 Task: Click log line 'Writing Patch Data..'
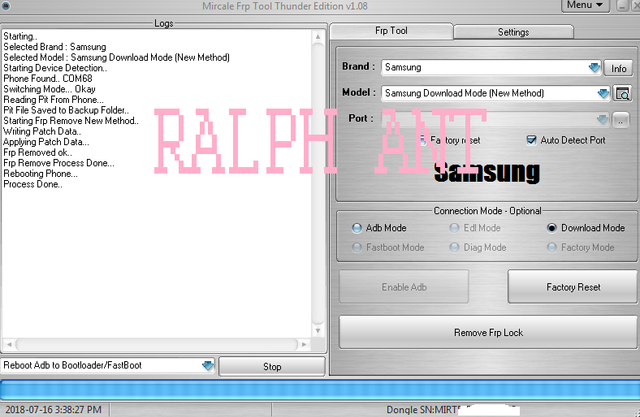[x=42, y=131]
